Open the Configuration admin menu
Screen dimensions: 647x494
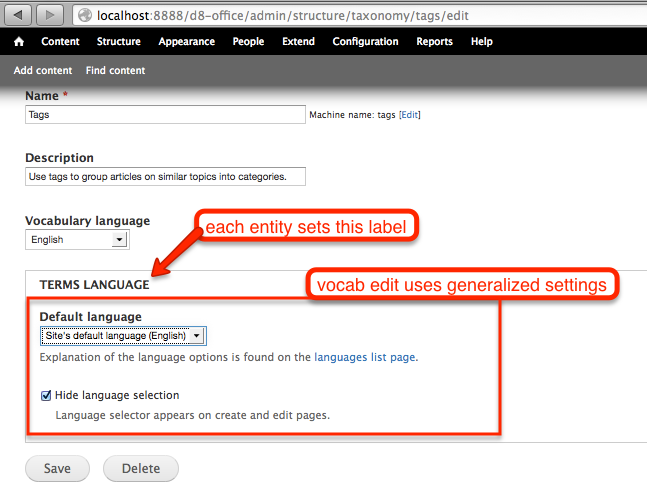pos(365,42)
